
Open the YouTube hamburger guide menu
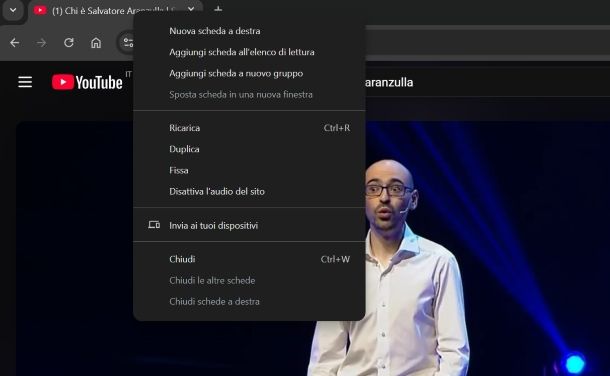pos(25,82)
